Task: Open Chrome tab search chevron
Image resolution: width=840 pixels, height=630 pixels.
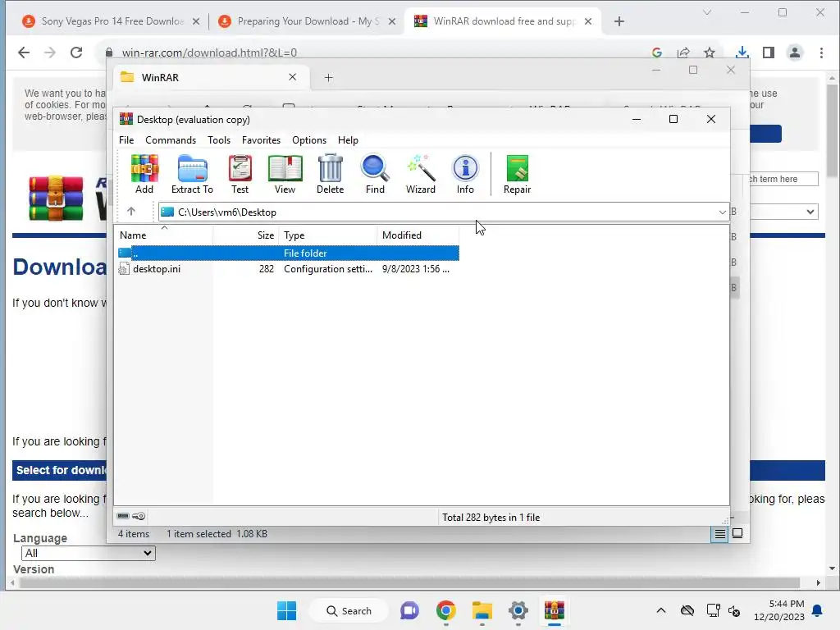Action: point(707,12)
